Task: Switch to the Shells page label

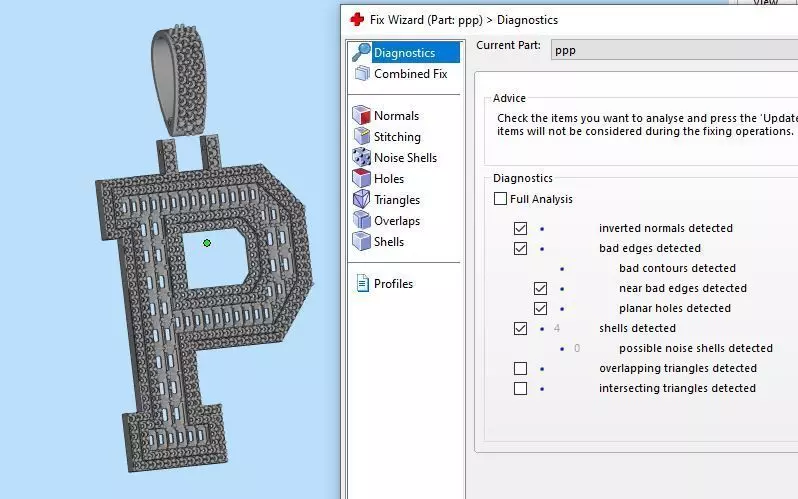Action: coord(389,242)
